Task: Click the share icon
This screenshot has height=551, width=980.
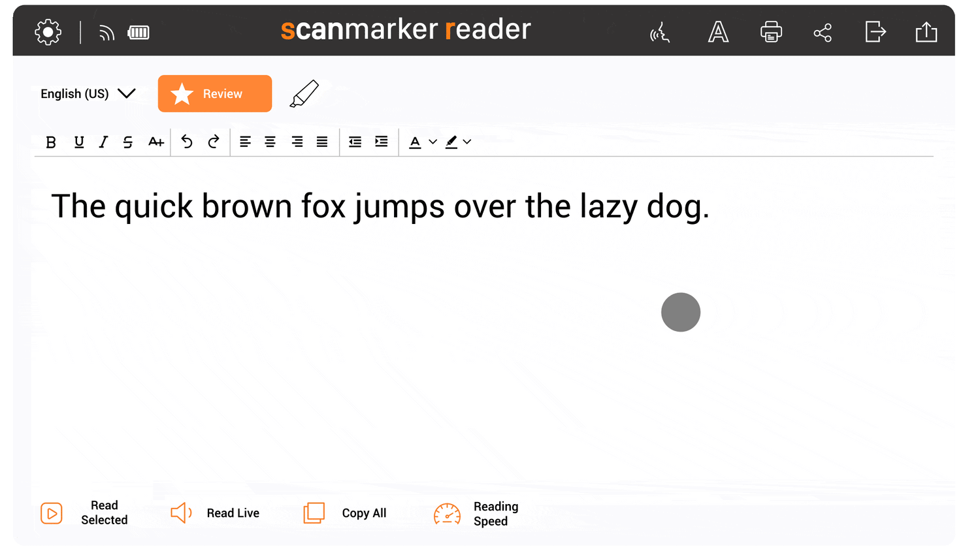Action: 823,33
